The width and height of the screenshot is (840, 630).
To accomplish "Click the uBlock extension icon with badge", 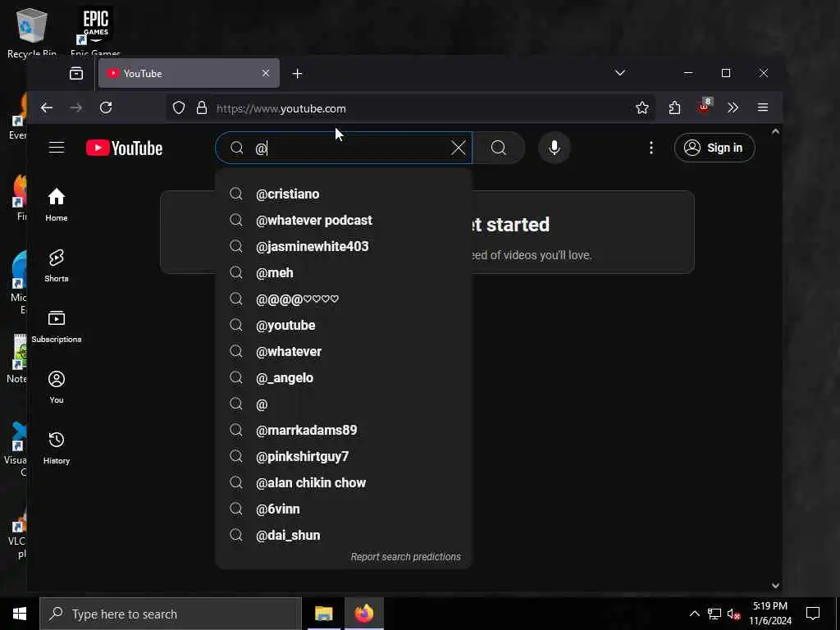I will [704, 107].
